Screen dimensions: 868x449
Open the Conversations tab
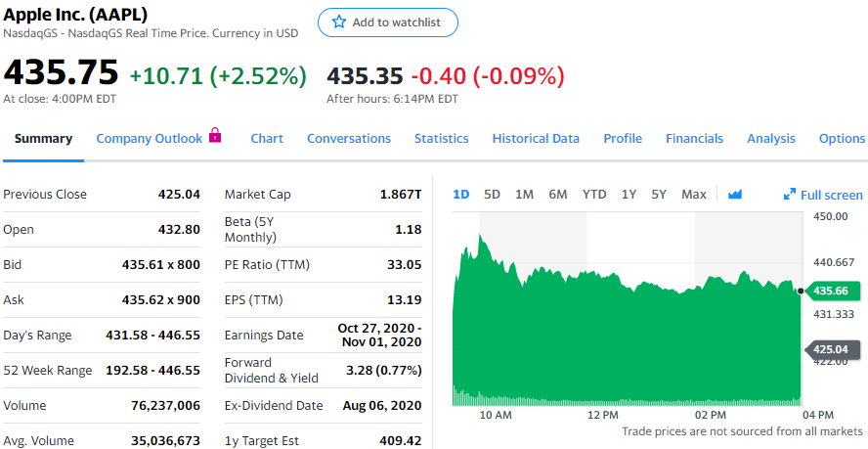(x=349, y=139)
